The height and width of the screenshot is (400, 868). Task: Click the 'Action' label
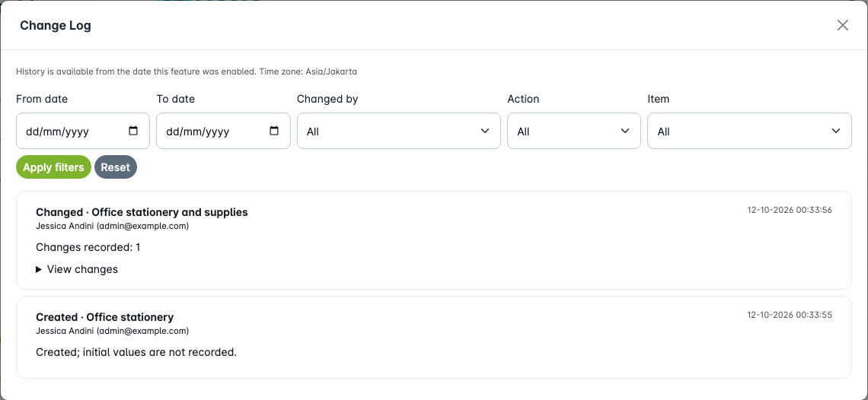click(523, 100)
